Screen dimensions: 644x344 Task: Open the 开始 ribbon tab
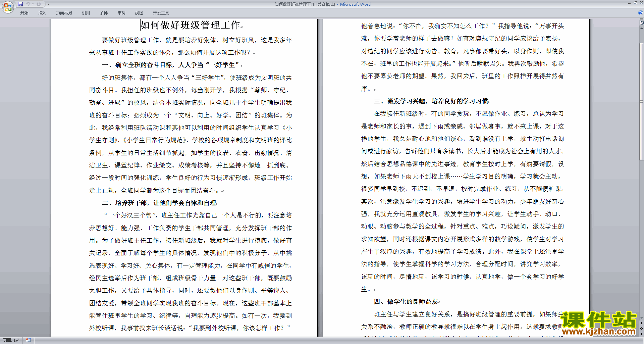[24, 13]
